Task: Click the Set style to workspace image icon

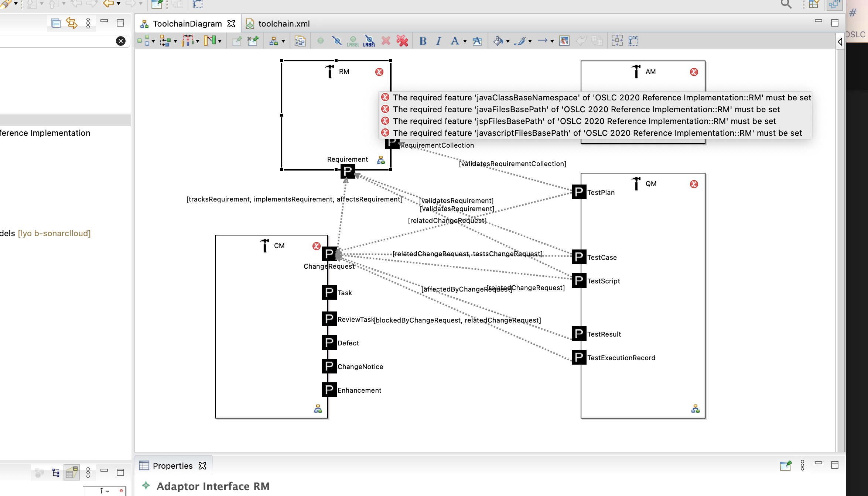Action: click(564, 41)
